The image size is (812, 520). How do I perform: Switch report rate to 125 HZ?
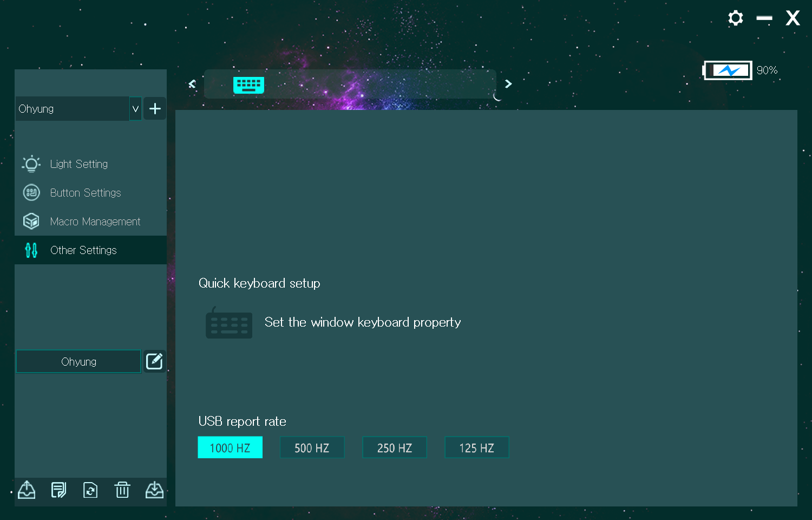point(477,447)
